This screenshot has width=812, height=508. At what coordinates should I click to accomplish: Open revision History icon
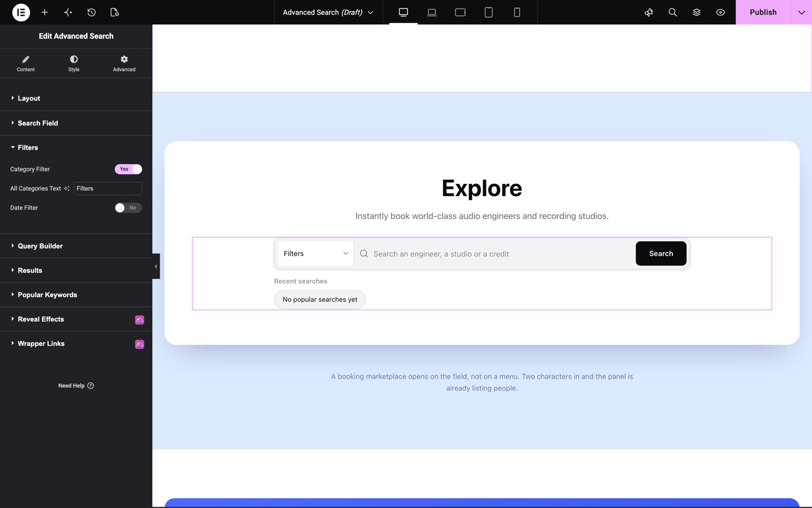[x=91, y=12]
